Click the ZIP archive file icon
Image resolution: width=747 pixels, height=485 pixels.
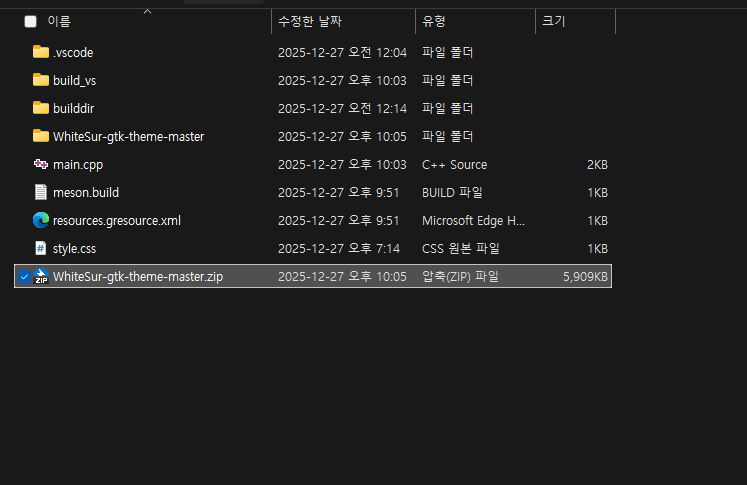[x=41, y=276]
